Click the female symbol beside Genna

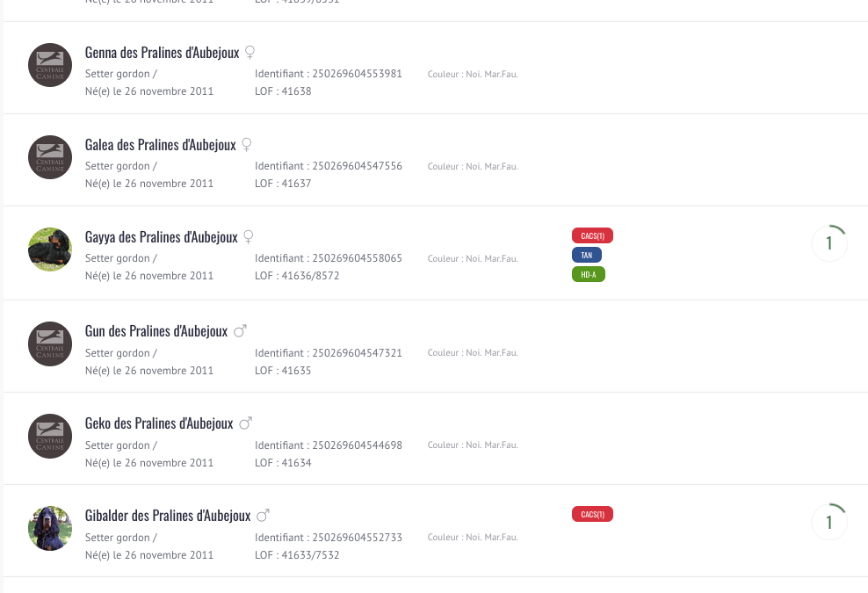[x=250, y=53]
